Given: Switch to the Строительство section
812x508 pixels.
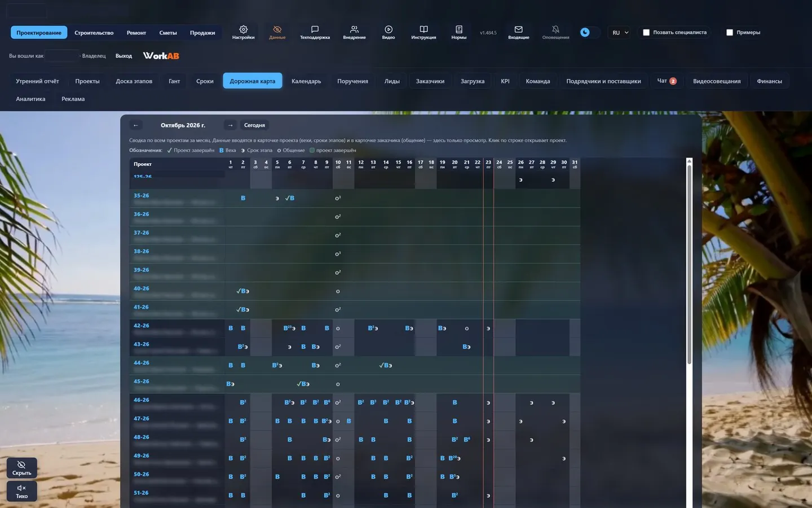Looking at the screenshot, I should pyautogui.click(x=94, y=33).
